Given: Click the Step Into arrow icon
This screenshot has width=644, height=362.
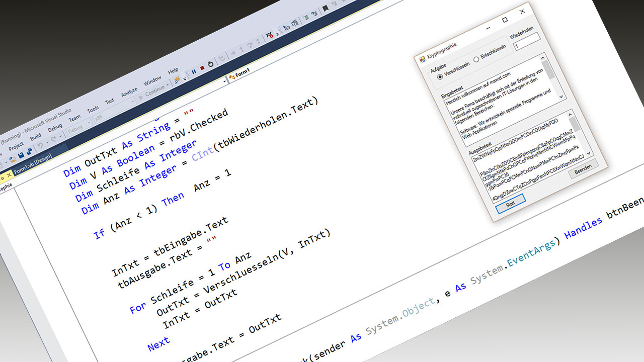Looking at the screenshot, I should click(241, 50).
